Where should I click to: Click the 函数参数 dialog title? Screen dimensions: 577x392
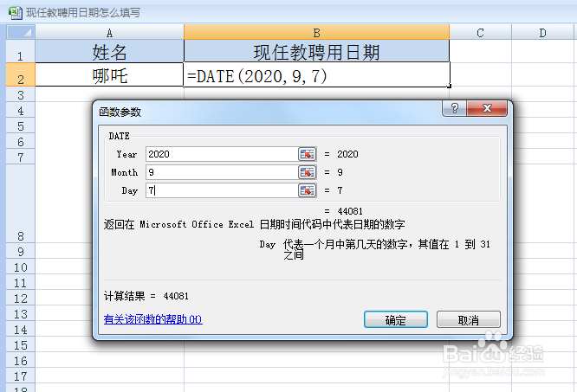coord(120,112)
